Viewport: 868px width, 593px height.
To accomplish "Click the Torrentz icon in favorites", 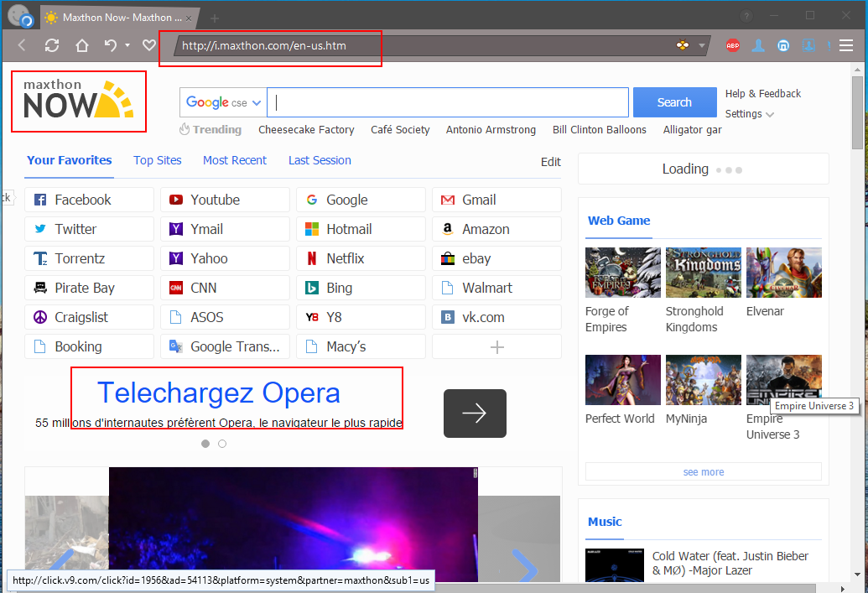I will click(x=40, y=258).
